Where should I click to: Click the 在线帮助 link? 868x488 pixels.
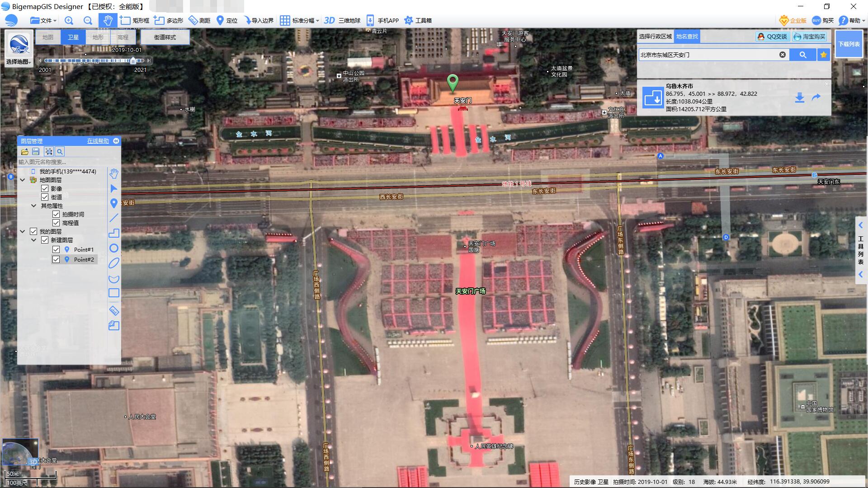[98, 141]
